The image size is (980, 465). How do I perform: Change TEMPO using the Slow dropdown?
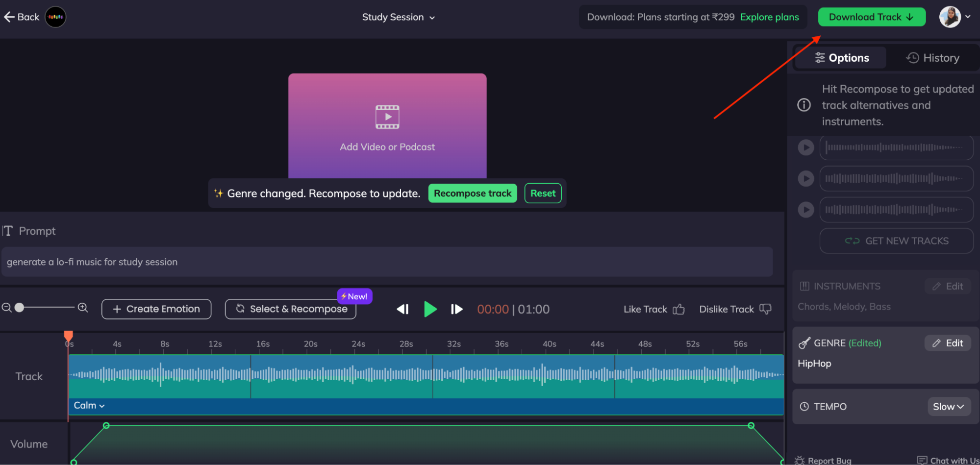pyautogui.click(x=949, y=406)
